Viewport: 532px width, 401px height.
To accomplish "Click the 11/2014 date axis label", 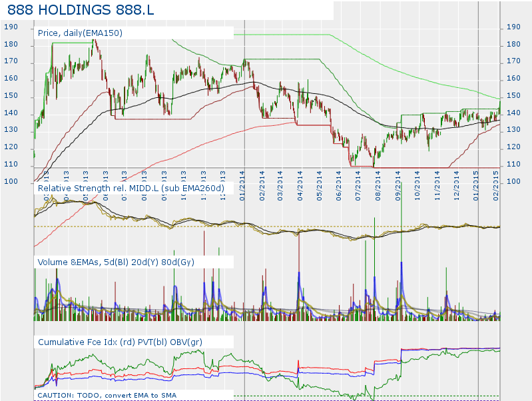I will pos(437,186).
